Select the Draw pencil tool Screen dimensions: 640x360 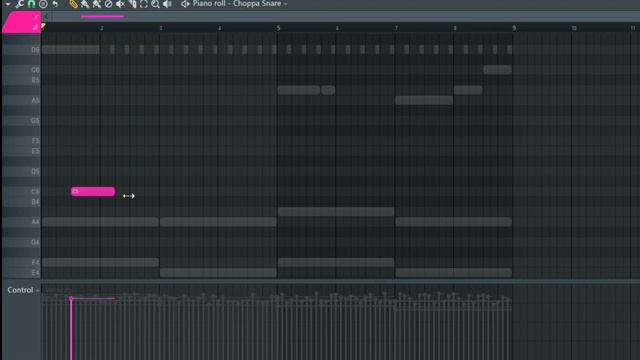pyautogui.click(x=73, y=4)
